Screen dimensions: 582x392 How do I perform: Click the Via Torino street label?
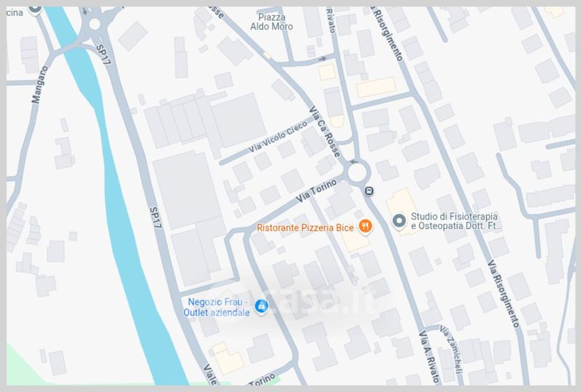click(x=316, y=191)
